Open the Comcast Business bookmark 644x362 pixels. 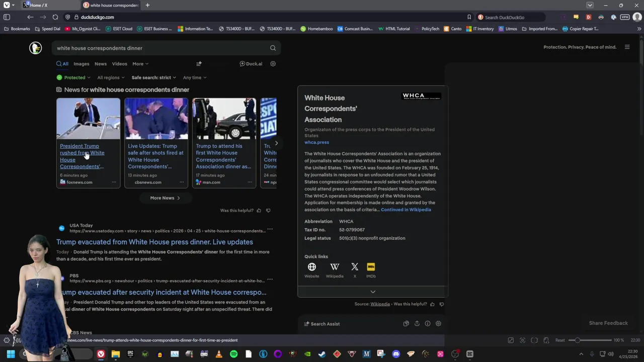pos(355,29)
